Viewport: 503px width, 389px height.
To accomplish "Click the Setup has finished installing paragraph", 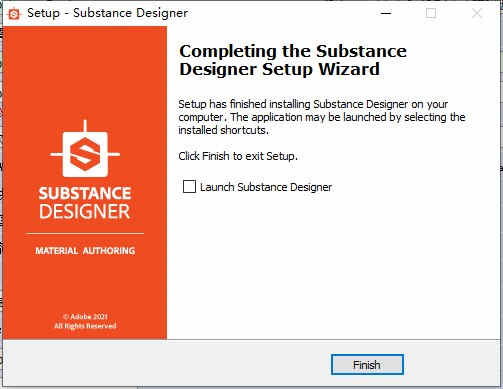I will pos(321,117).
